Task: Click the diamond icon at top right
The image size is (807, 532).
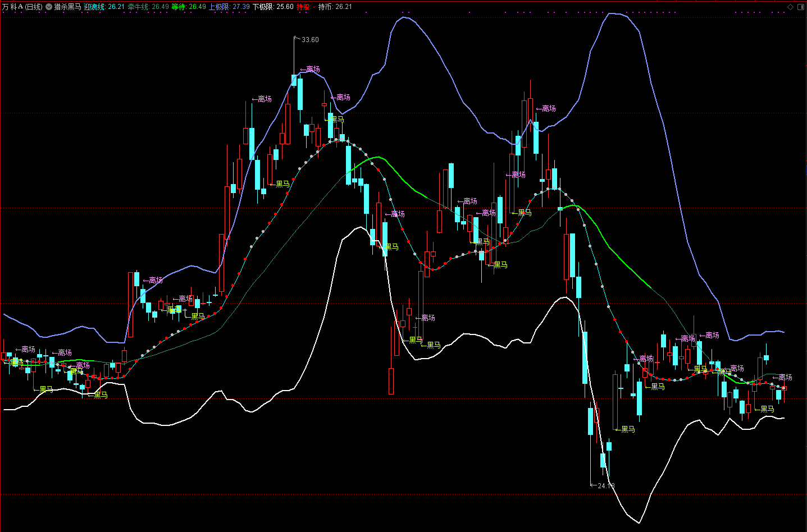Action: (791, 7)
